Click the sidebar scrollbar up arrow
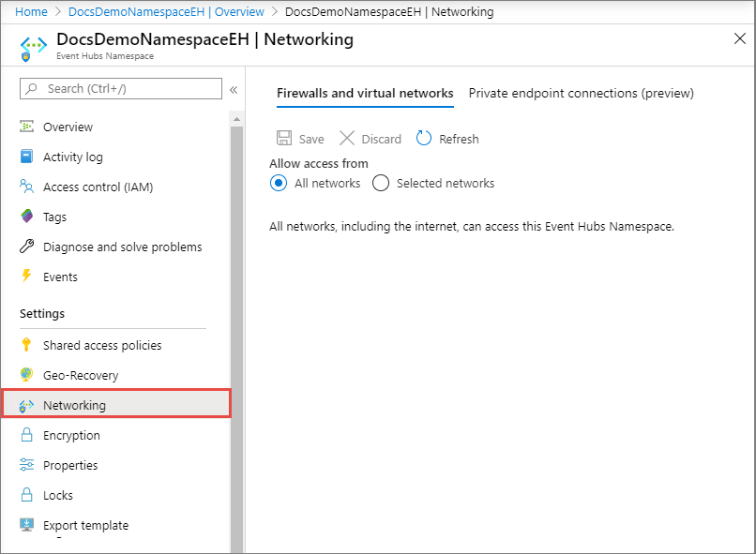Viewport: 756px width, 554px height. [x=236, y=118]
